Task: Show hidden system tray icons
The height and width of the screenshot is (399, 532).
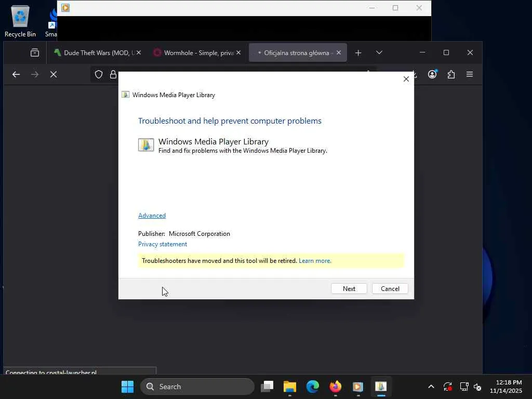Action: pos(431,387)
